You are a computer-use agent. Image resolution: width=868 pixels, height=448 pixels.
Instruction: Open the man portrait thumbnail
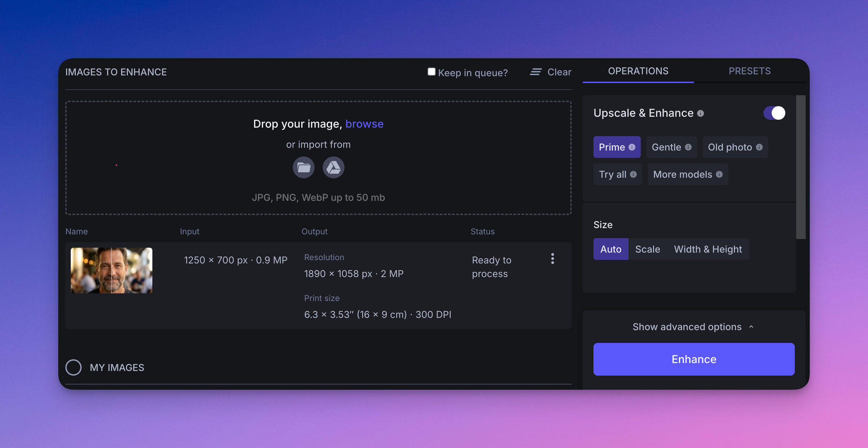pyautogui.click(x=112, y=270)
